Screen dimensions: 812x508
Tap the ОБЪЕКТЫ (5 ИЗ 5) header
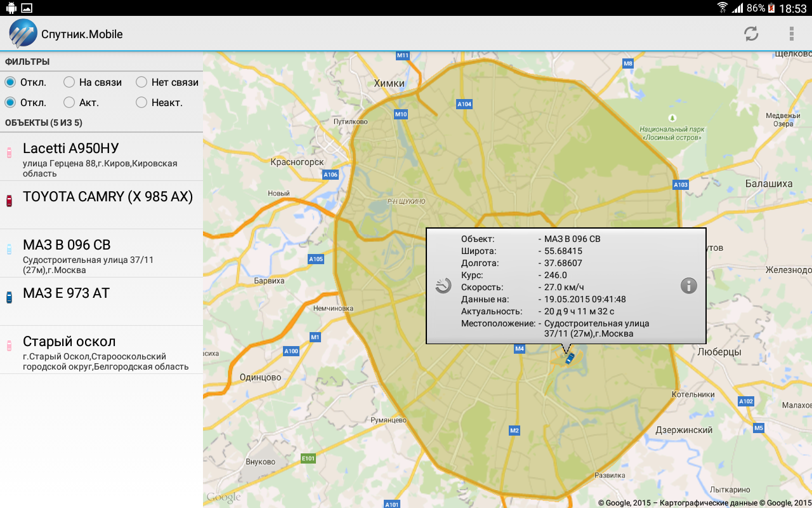[44, 123]
